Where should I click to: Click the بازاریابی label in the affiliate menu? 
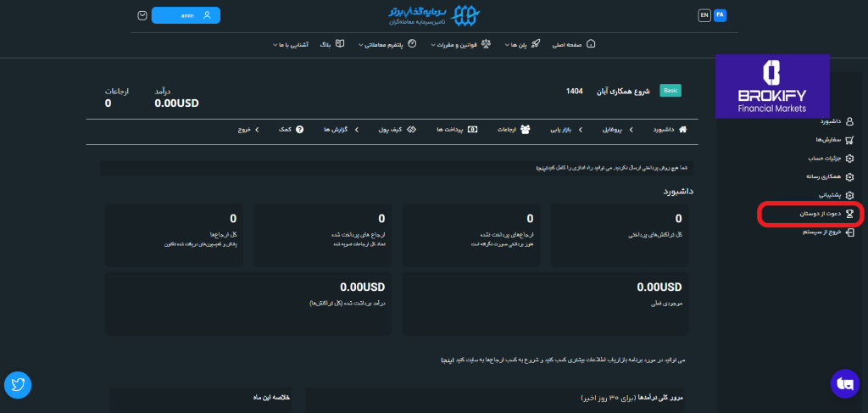[x=560, y=130]
